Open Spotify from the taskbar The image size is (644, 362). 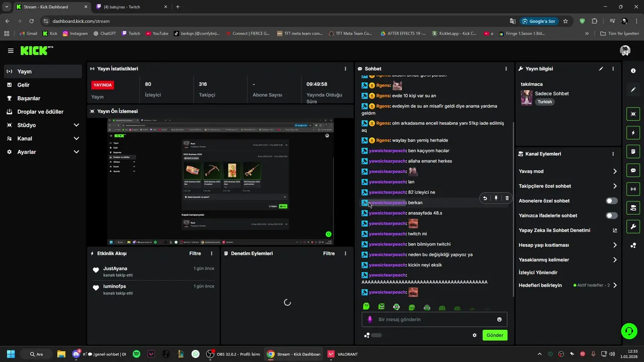136,354
